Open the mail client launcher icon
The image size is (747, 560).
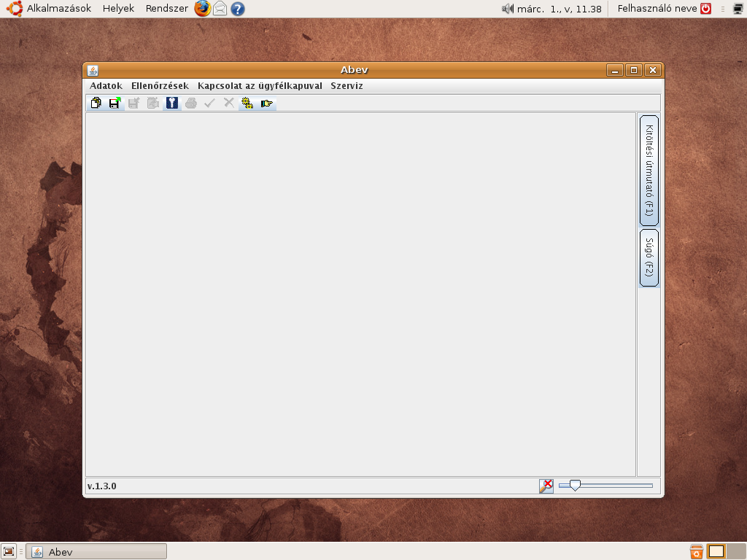point(220,9)
